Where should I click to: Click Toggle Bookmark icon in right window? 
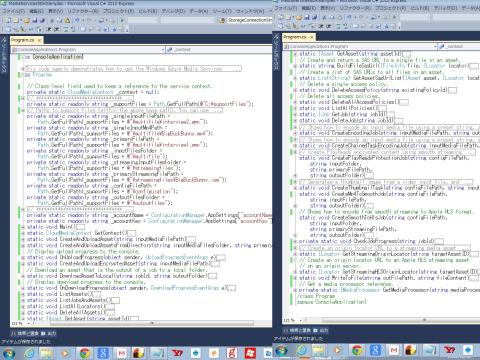tap(355, 26)
